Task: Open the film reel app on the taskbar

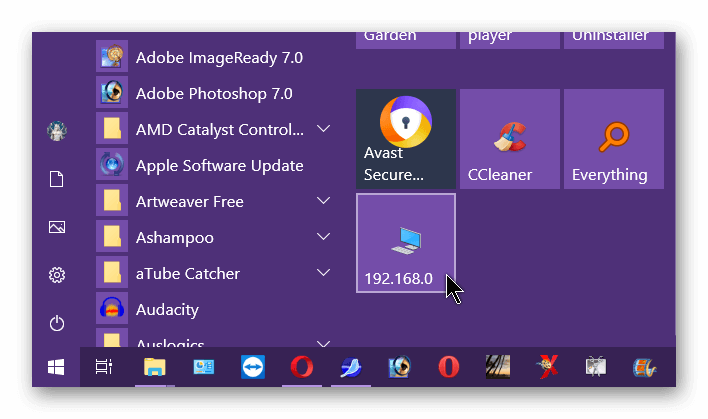Action: point(644,367)
